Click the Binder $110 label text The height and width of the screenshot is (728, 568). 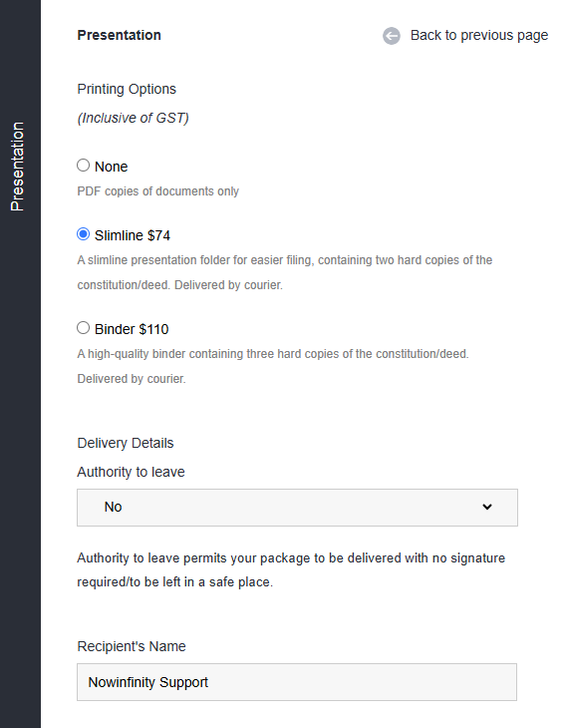pyautogui.click(x=132, y=330)
